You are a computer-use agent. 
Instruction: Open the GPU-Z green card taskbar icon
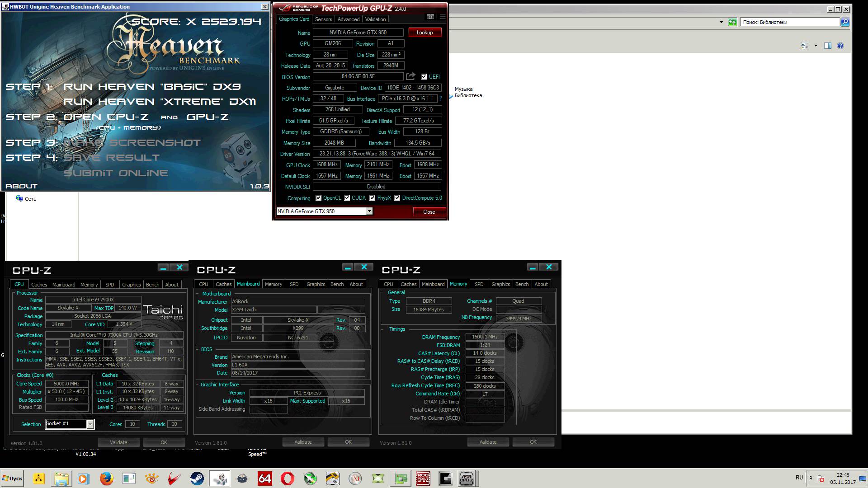tap(401, 479)
